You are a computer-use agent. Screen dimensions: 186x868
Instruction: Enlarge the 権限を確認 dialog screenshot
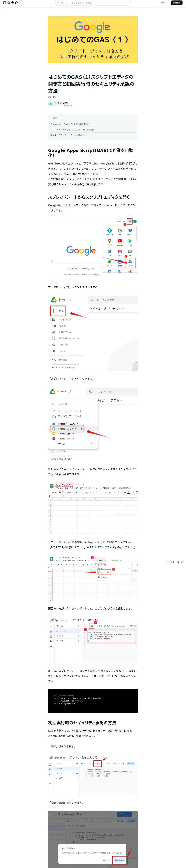(93, 839)
